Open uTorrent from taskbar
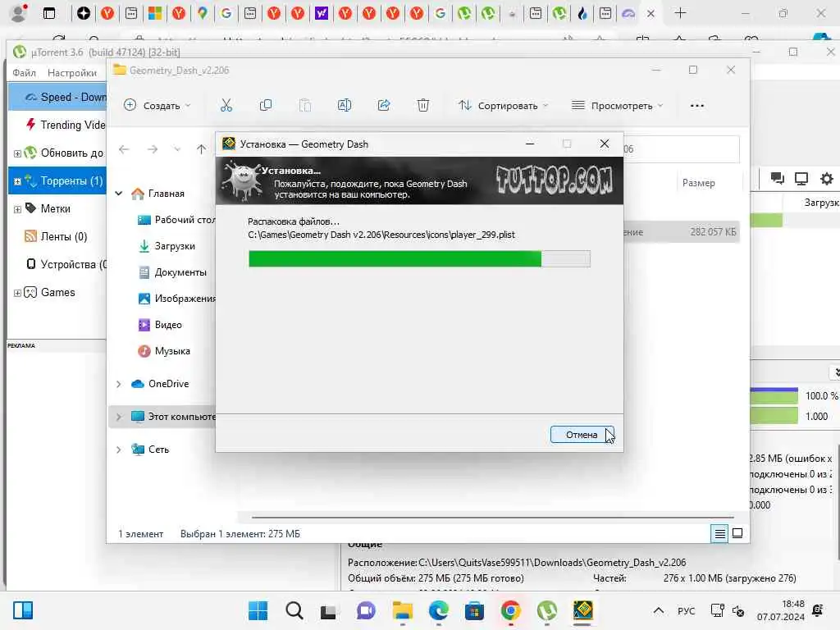 click(x=546, y=610)
